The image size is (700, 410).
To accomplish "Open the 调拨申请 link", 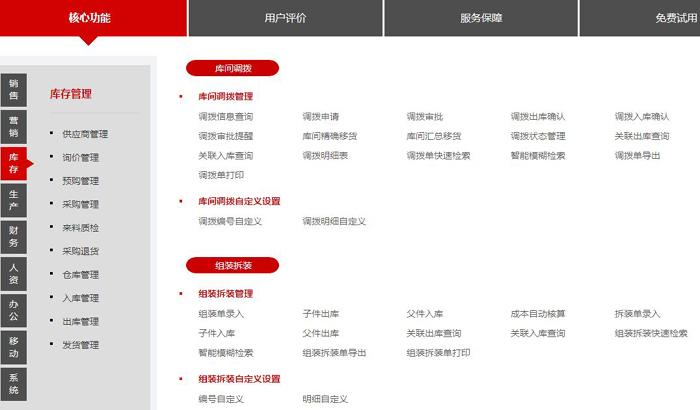I will point(320,117).
